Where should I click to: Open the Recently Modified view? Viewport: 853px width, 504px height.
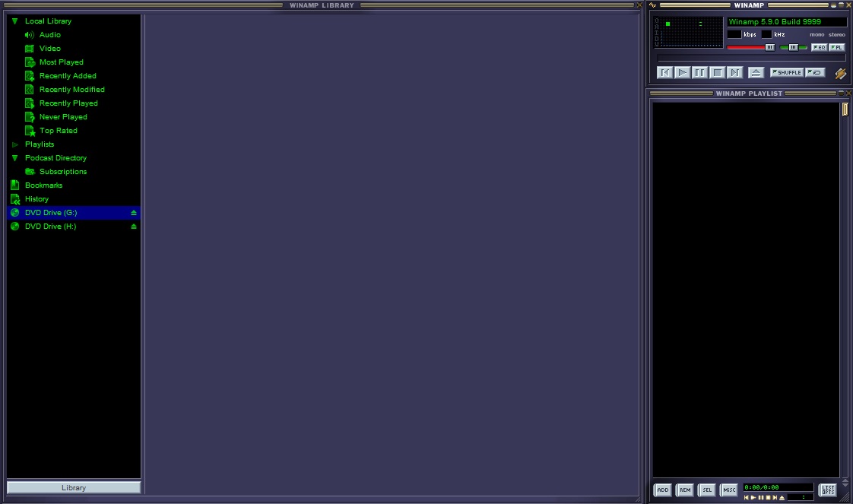pos(71,89)
